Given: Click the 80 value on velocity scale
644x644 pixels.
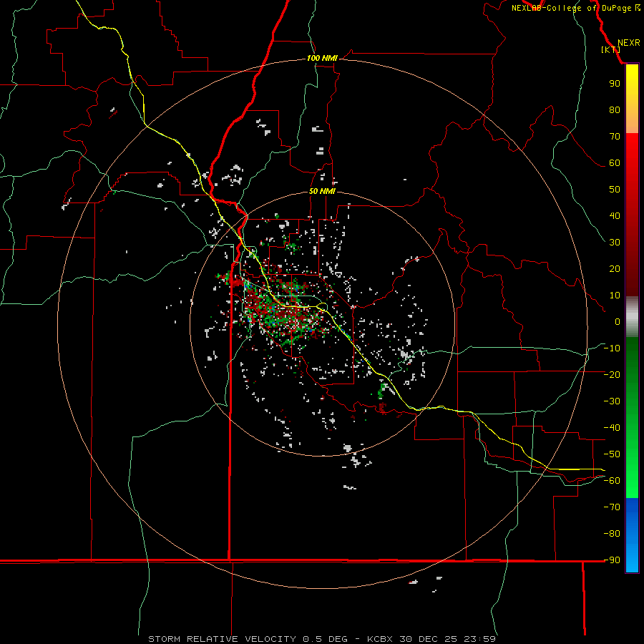Looking at the screenshot, I should [x=615, y=109].
